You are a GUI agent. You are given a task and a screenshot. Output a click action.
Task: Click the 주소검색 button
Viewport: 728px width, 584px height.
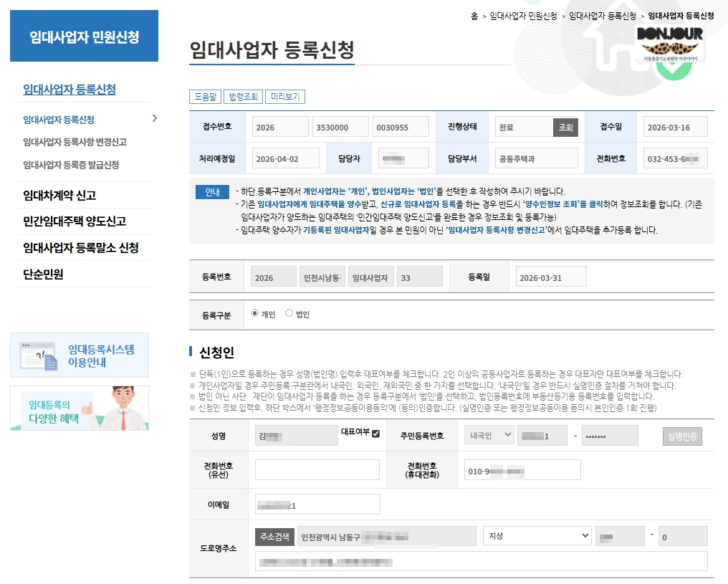(x=274, y=537)
